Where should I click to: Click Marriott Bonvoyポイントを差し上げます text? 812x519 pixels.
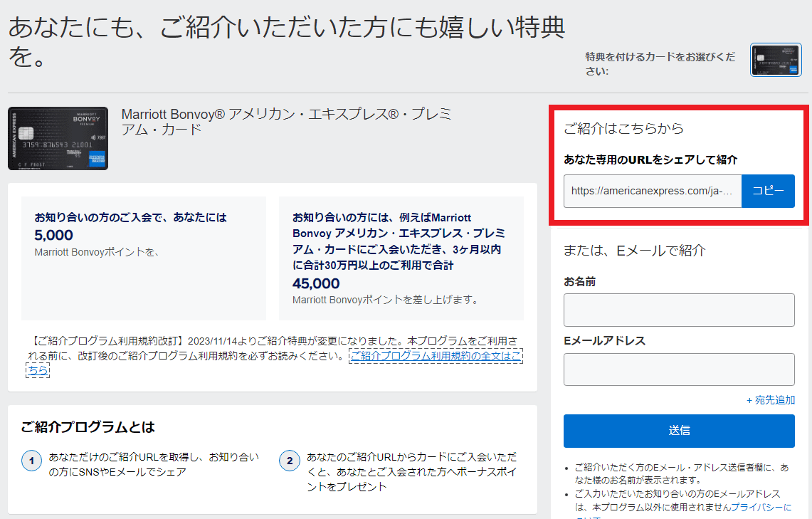pyautogui.click(x=386, y=300)
